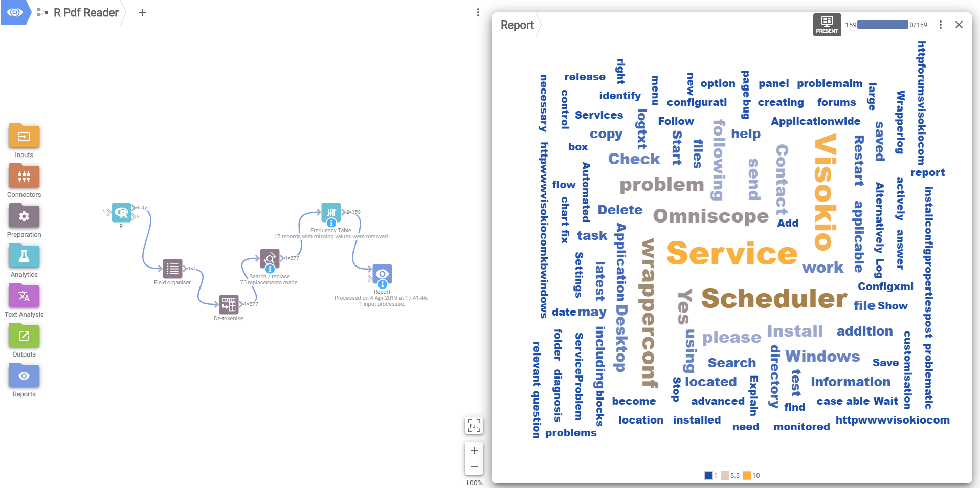980x488 pixels.
Task: Select the Report block in workflow
Action: [382, 274]
